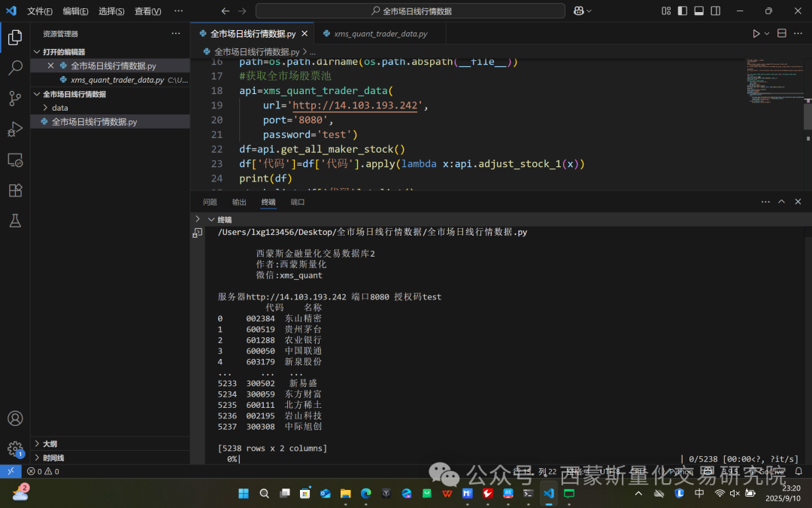This screenshot has height=508, width=812.
Task: Open errors and warnings status item
Action: coord(43,471)
